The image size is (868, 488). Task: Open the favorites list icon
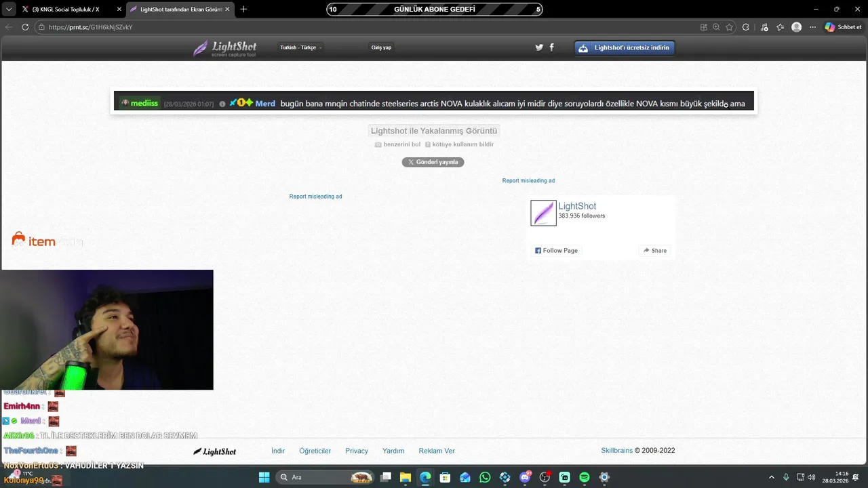click(x=781, y=27)
